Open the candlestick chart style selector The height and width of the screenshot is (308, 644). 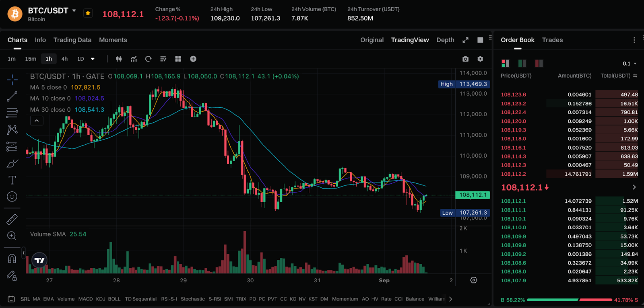coord(119,59)
